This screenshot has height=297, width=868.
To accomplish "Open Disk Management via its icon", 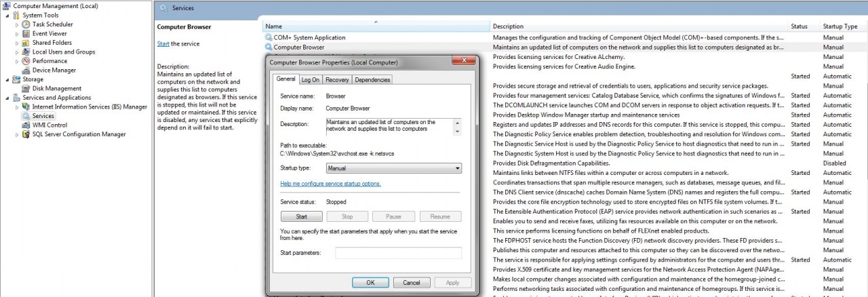I will 26,88.
